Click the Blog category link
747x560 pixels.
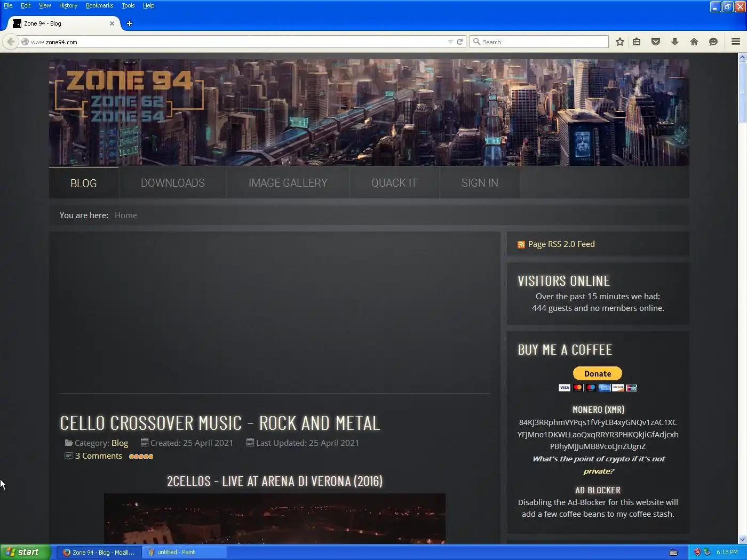120,443
